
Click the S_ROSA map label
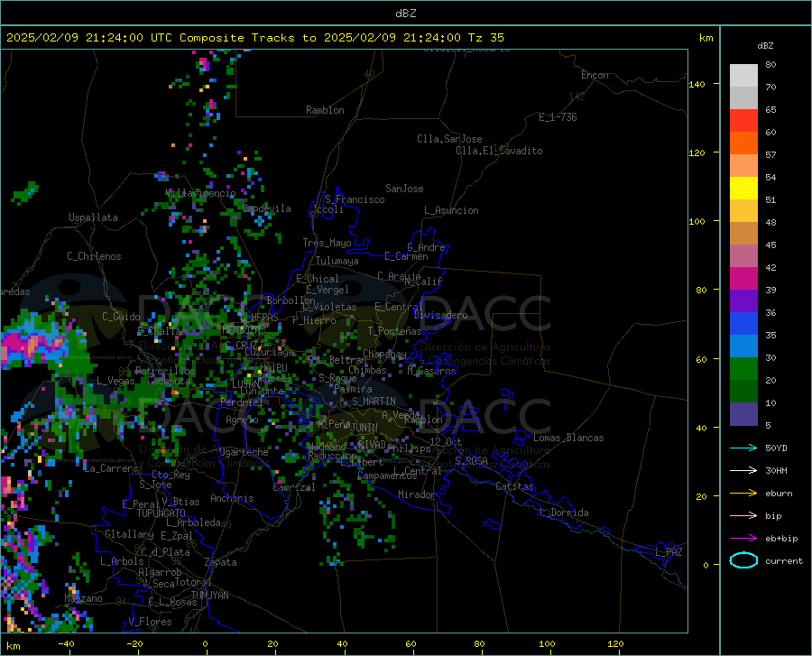[471, 460]
